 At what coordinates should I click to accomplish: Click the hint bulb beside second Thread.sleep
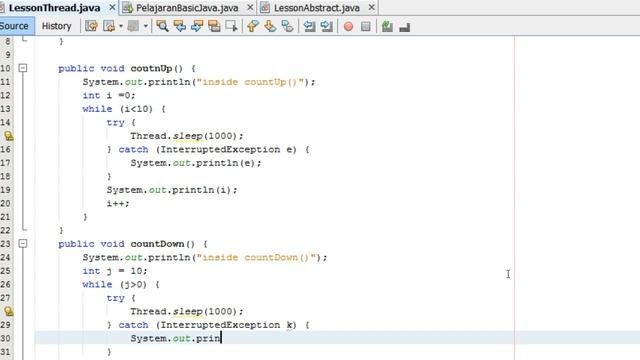[9, 311]
